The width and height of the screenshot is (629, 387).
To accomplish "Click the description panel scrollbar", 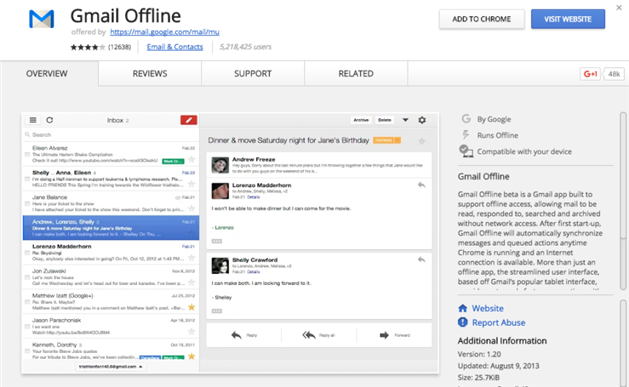I will click(623, 201).
